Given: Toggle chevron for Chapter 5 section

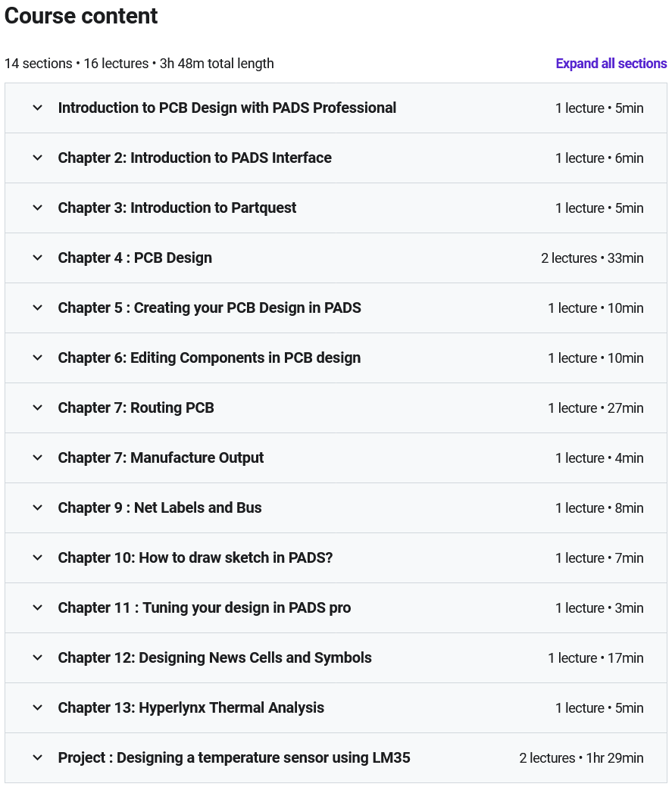Looking at the screenshot, I should [x=38, y=308].
